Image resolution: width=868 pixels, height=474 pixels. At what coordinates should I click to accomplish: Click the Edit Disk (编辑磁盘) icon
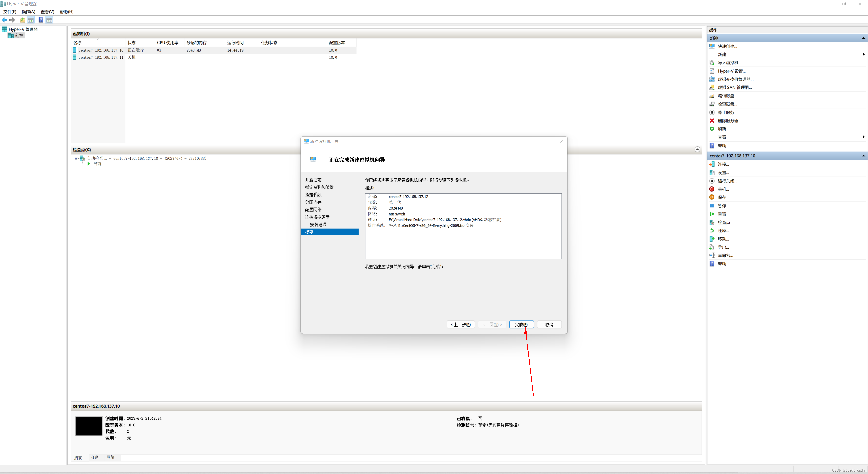[712, 96]
